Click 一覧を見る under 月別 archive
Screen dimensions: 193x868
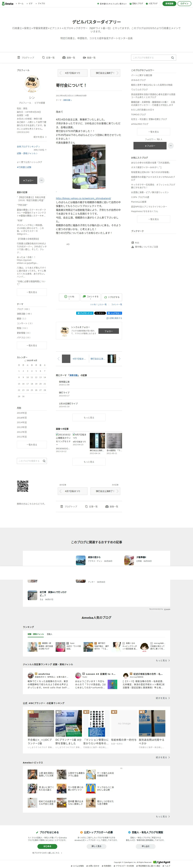click(32, 445)
